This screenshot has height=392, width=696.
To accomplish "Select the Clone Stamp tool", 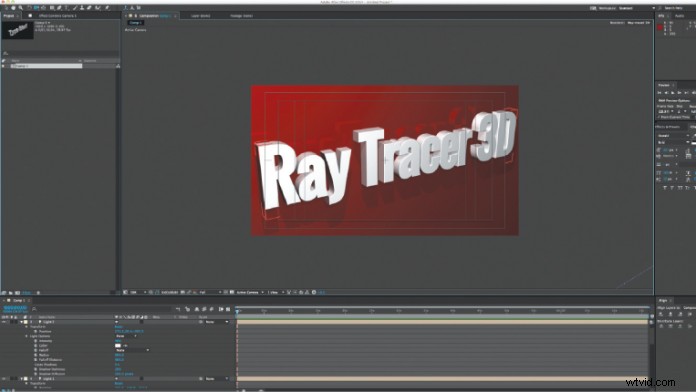I will pos(82,8).
